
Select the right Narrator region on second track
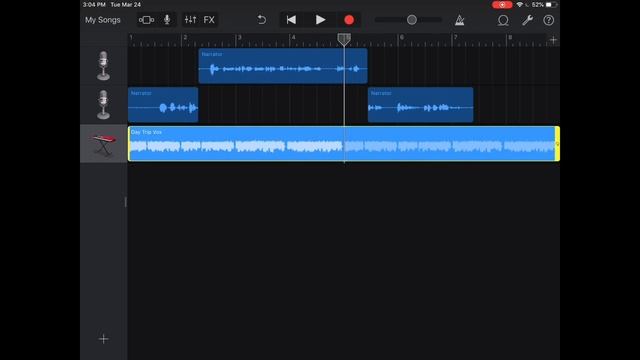pos(420,105)
